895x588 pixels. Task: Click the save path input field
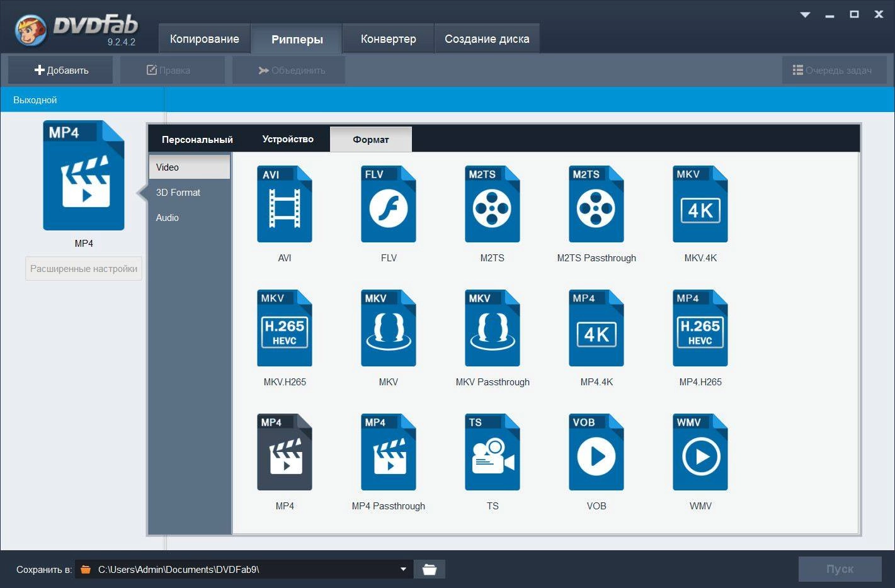(244, 569)
